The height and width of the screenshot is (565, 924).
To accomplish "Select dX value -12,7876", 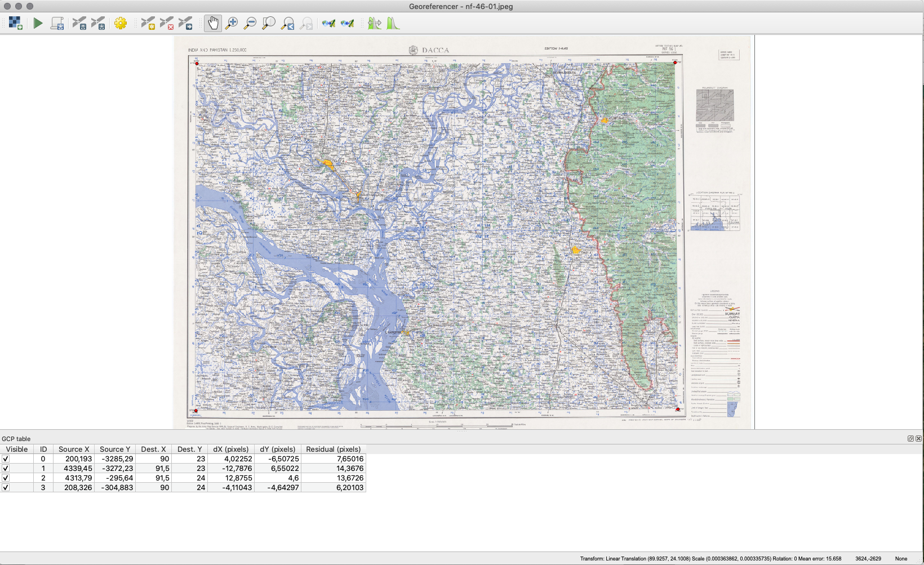I will [231, 468].
